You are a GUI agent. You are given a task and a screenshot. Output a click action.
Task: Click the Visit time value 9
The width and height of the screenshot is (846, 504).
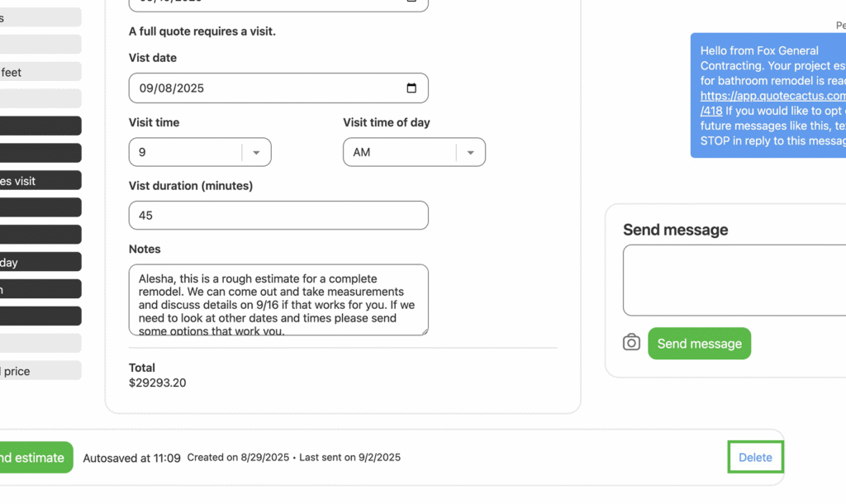(x=186, y=152)
